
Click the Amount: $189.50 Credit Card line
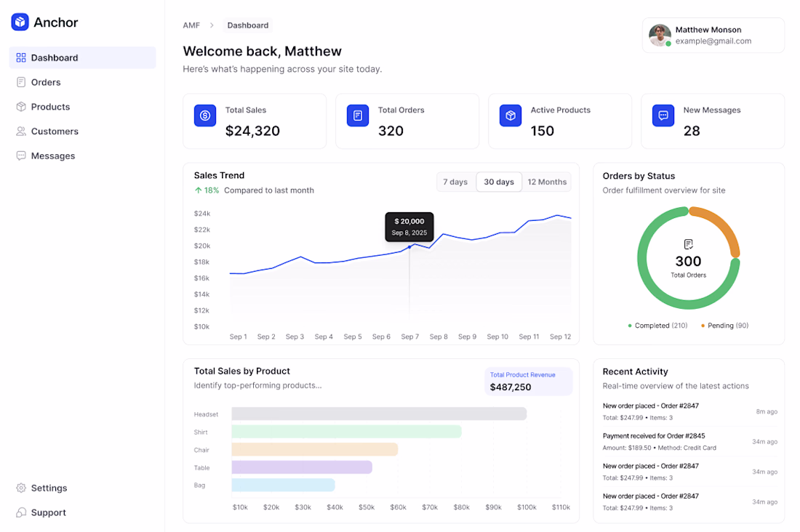pos(659,448)
